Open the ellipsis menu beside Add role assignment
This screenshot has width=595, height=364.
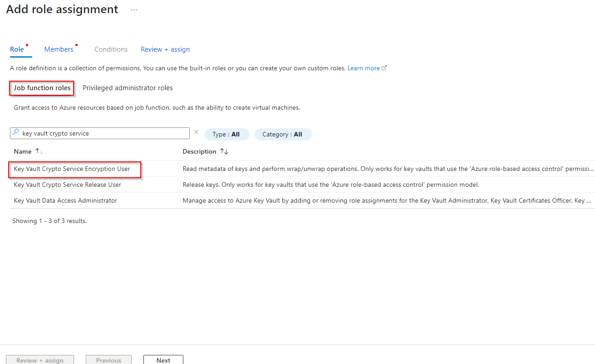coord(134,10)
